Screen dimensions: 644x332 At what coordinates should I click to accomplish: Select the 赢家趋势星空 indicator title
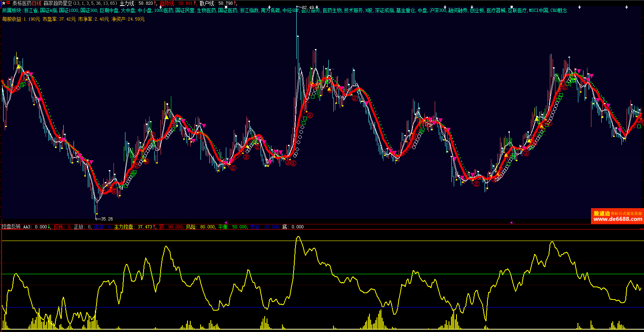[x=58, y=3]
